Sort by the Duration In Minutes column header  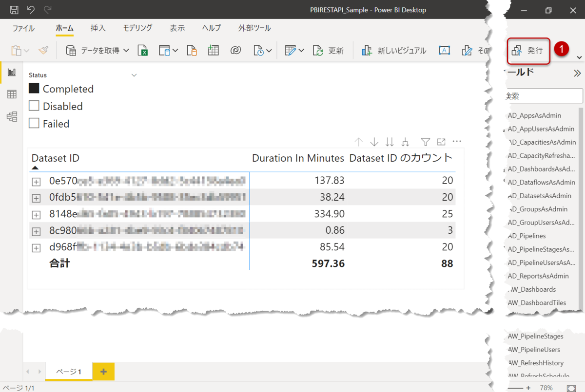[x=298, y=158]
